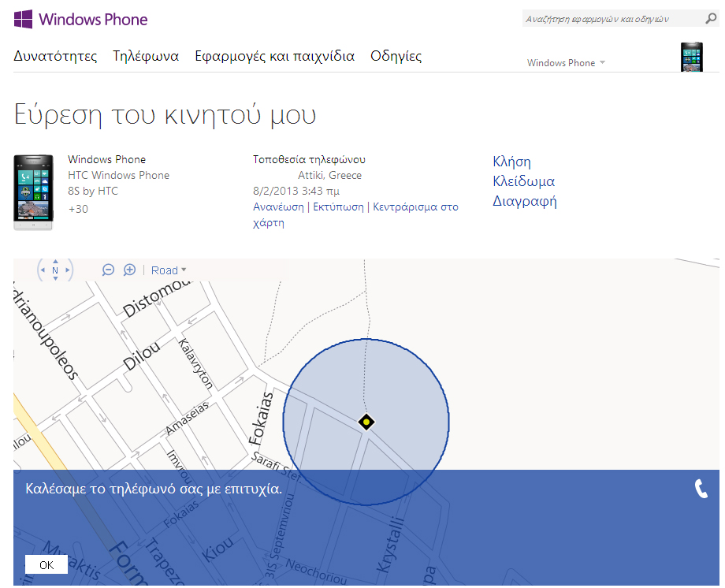Click the Διαγραφή link to erase phone
This screenshot has height=588, width=725.
[x=524, y=201]
